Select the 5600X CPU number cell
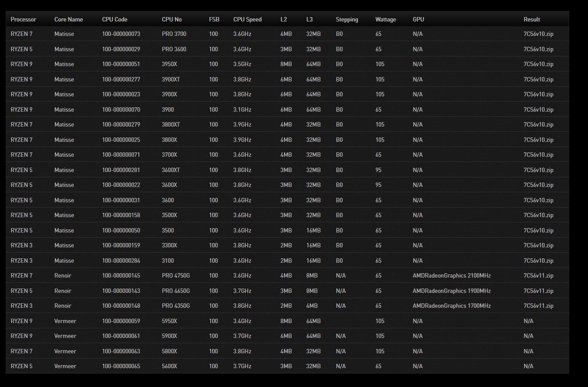 pyautogui.click(x=170, y=366)
